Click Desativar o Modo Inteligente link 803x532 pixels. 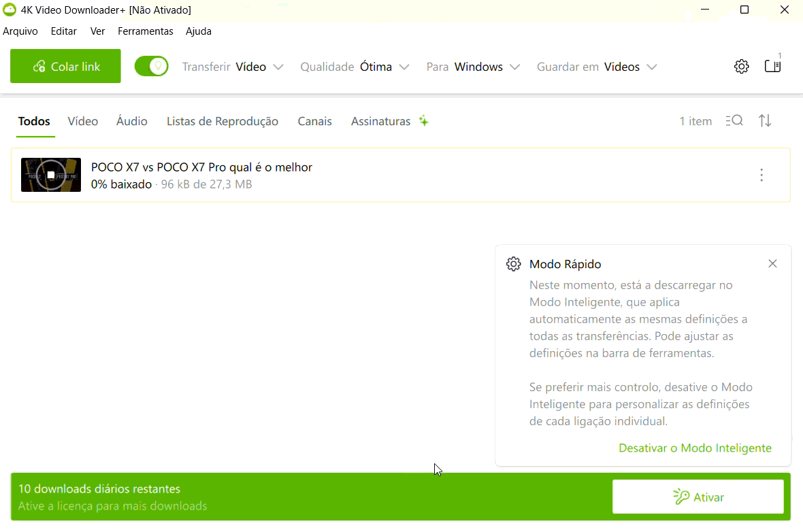(695, 448)
